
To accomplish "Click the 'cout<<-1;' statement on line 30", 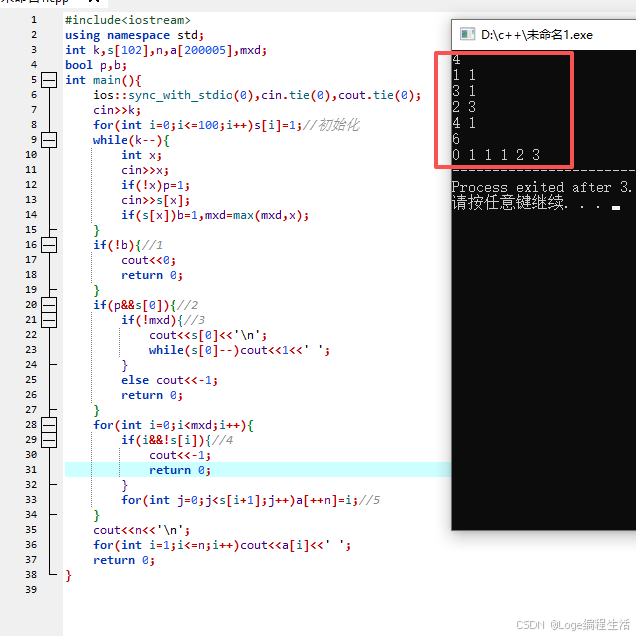I will (180, 456).
